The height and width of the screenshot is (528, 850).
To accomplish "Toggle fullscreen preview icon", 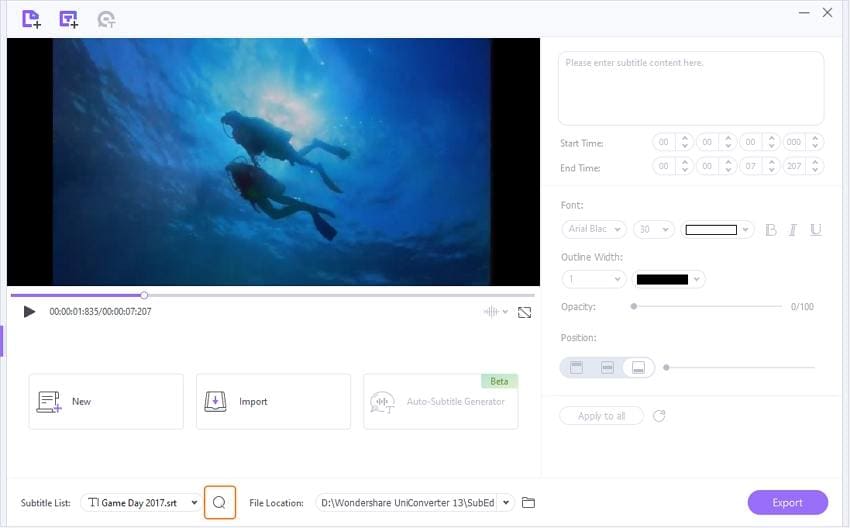I will 524,312.
